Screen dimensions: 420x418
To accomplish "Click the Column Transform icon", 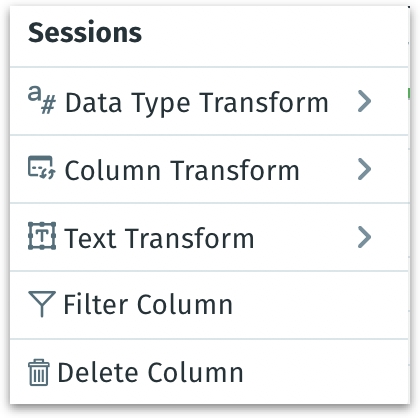I will point(42,168).
